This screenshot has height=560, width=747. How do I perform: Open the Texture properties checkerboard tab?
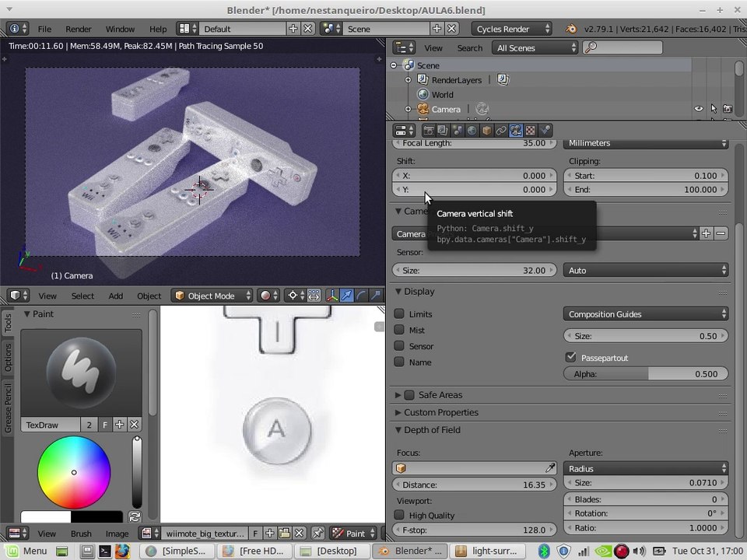click(x=530, y=131)
